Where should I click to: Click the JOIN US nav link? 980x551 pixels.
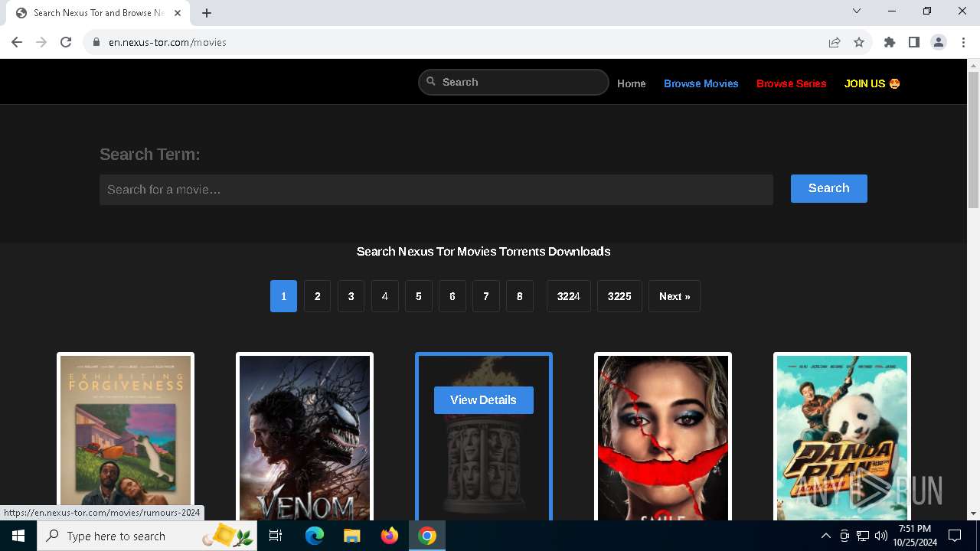pos(872,83)
